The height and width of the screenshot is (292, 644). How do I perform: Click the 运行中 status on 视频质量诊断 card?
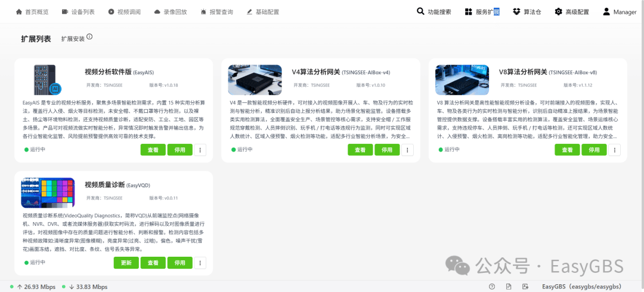coord(35,262)
